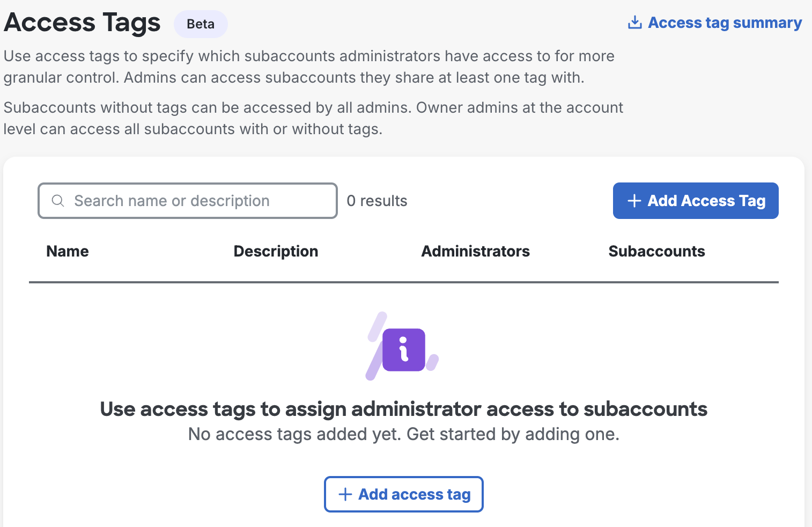Click the plus icon on Add Access Tag button

point(633,200)
